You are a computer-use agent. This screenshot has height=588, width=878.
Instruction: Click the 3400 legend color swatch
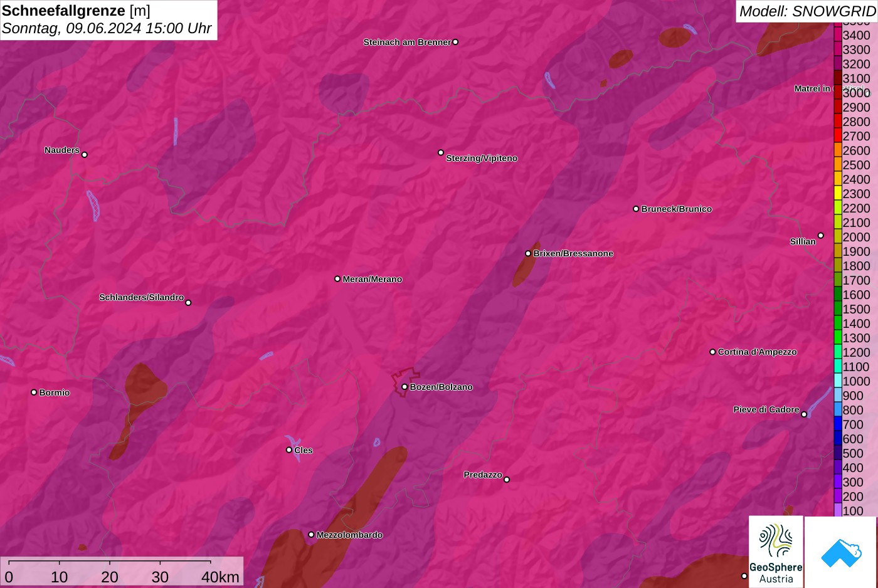(x=837, y=35)
